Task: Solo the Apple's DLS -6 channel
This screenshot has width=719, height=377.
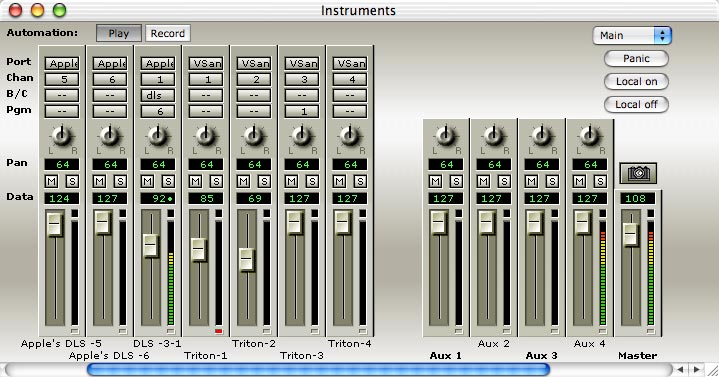Action: coord(120,182)
